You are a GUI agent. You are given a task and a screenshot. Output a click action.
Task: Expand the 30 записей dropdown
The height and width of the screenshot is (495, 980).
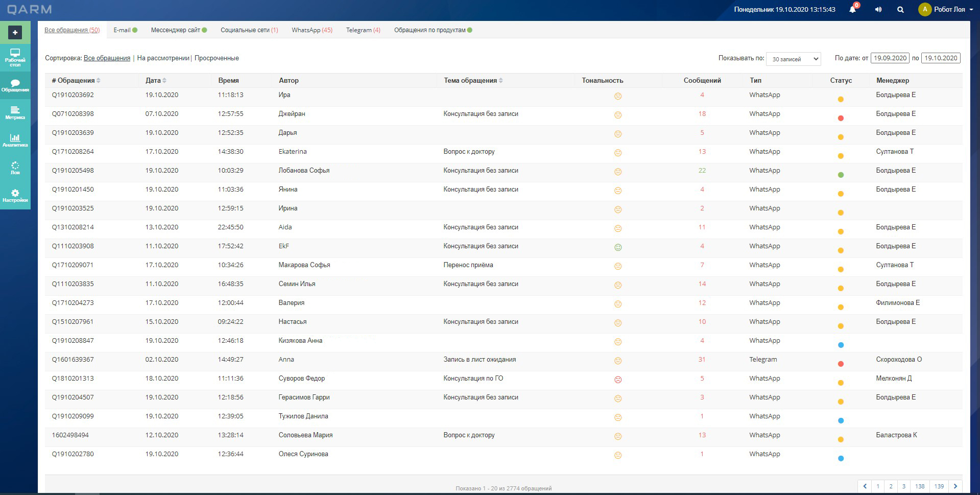793,59
